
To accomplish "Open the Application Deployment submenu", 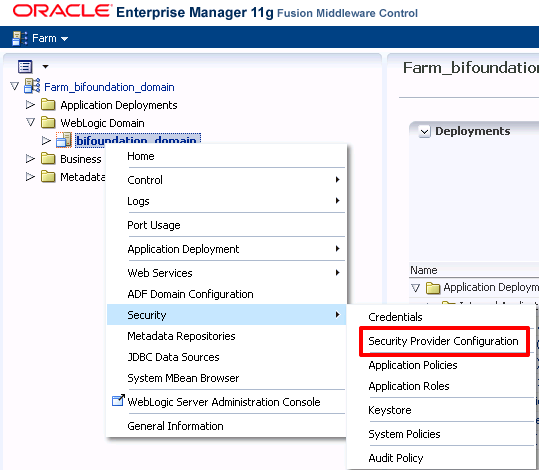I will pos(226,249).
